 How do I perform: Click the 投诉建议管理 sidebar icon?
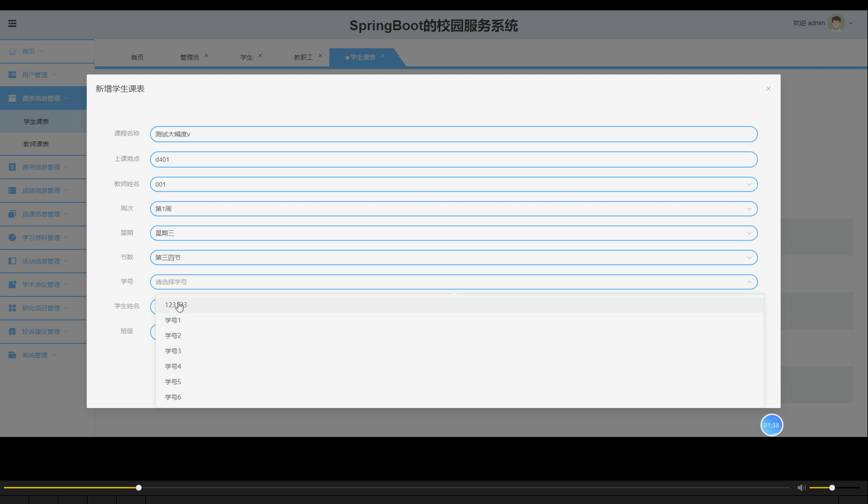[x=12, y=331]
